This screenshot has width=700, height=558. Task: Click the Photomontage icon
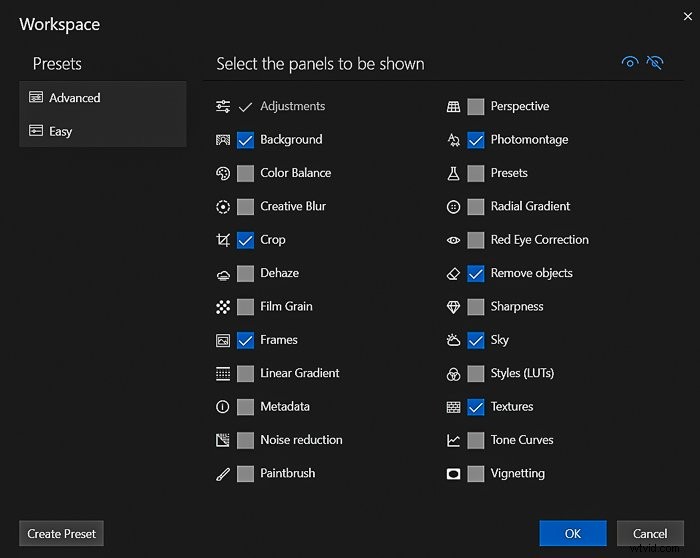point(453,140)
